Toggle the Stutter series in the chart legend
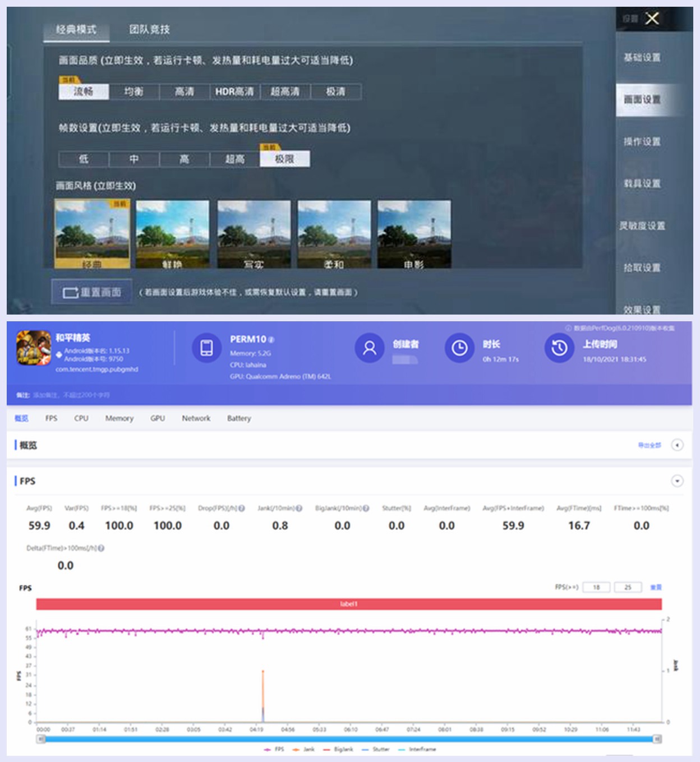This screenshot has height=762, width=700. tap(376, 749)
